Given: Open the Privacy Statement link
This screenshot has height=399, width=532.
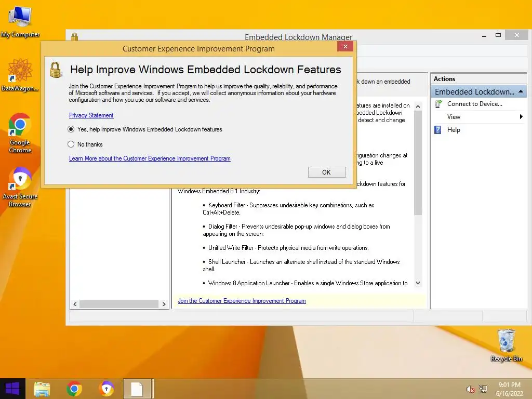Looking at the screenshot, I should tap(91, 115).
